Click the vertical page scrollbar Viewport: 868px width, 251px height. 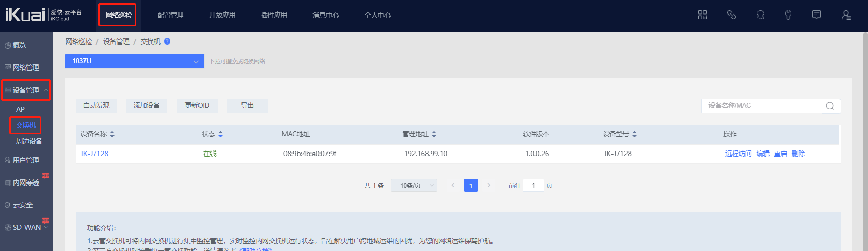click(865, 141)
